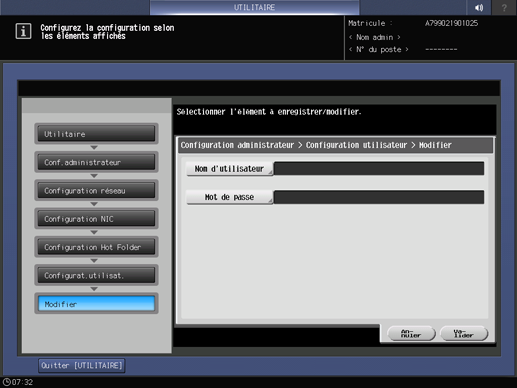Click the Mot de passe button

pyautogui.click(x=229, y=197)
